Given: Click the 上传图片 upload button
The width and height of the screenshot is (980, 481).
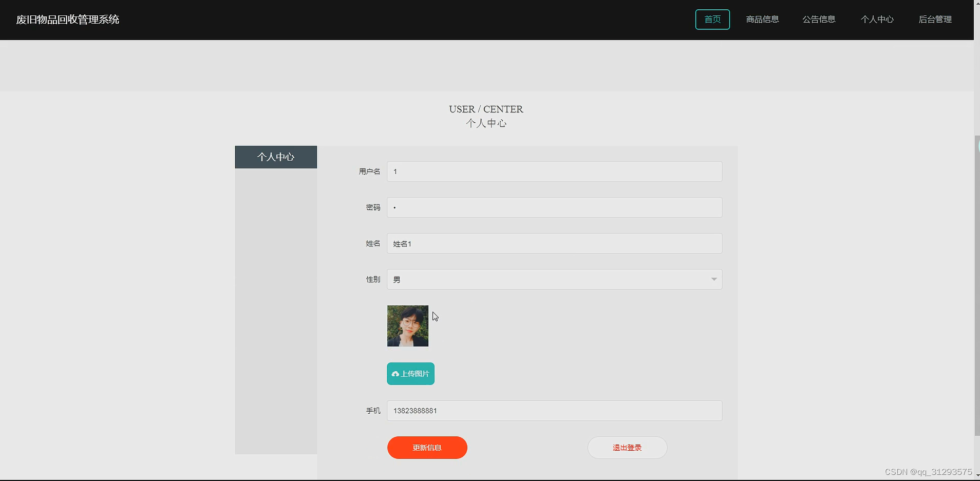Looking at the screenshot, I should click(410, 374).
